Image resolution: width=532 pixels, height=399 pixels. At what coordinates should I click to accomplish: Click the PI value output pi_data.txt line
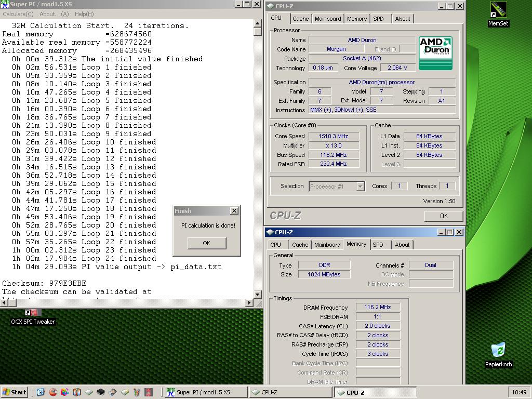tap(116, 267)
